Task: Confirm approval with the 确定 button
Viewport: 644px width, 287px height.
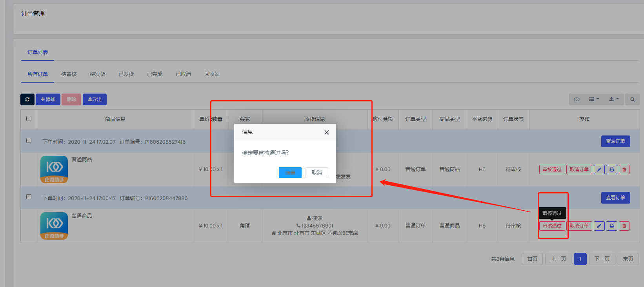Action: click(290, 173)
